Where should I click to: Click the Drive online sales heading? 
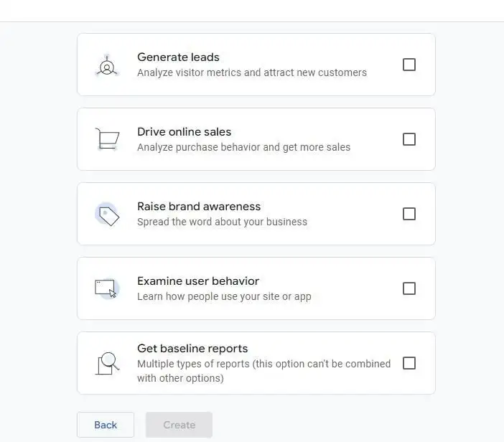[185, 132]
